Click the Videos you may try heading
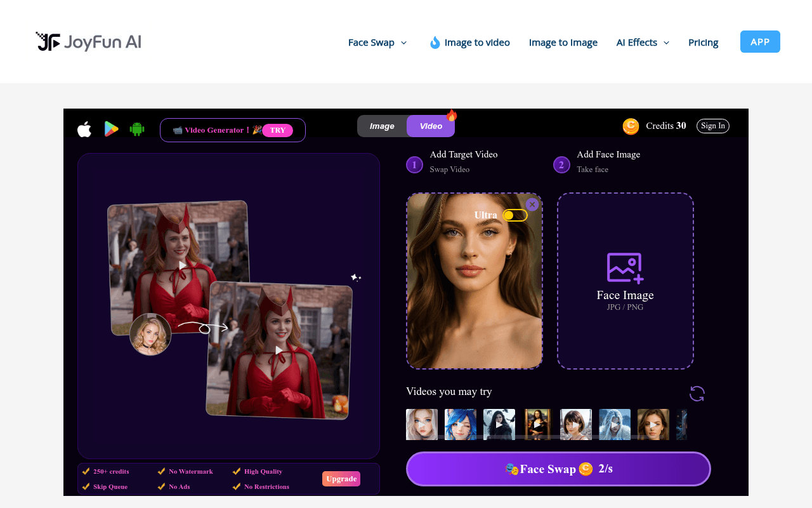This screenshot has height=508, width=812. coord(449,391)
